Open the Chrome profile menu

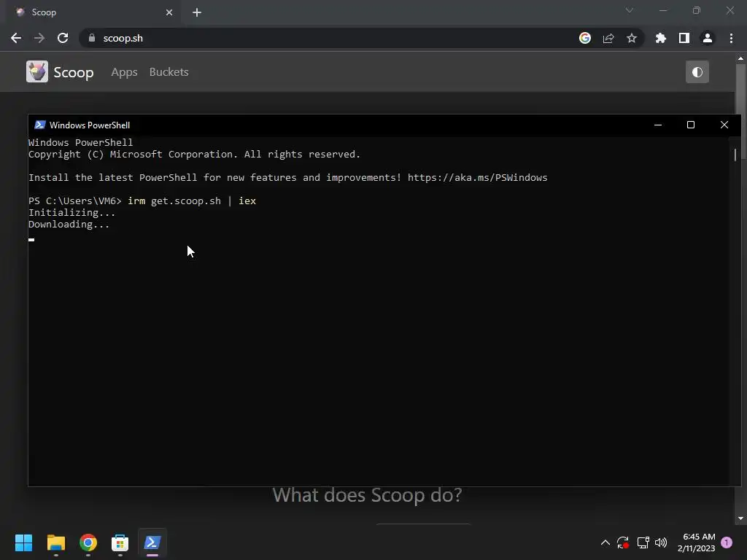[x=708, y=38]
